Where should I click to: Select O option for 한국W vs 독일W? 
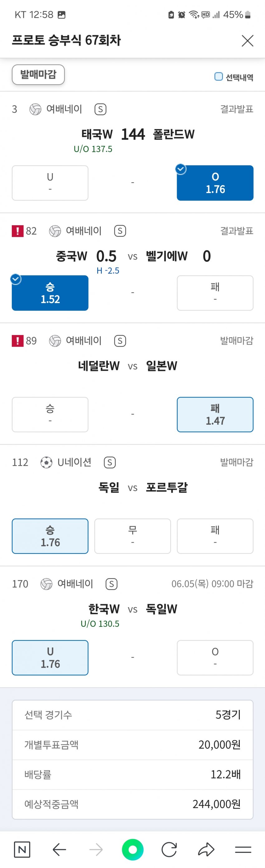(215, 658)
